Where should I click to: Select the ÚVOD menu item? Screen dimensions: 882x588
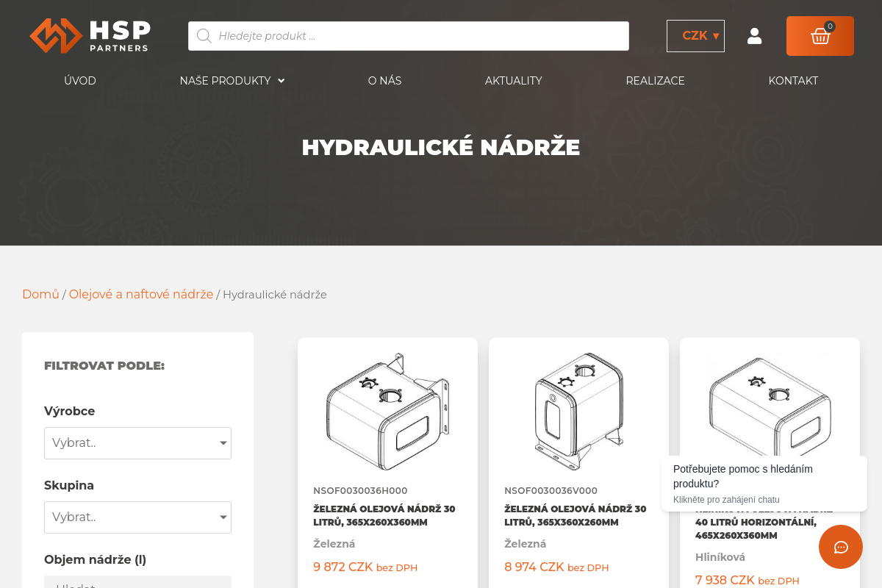coord(80,81)
